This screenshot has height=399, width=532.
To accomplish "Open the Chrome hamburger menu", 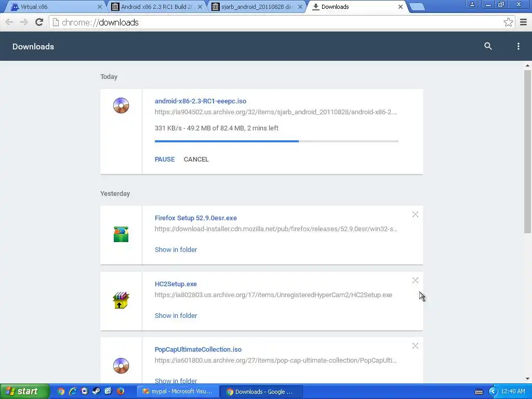I will tap(523, 22).
